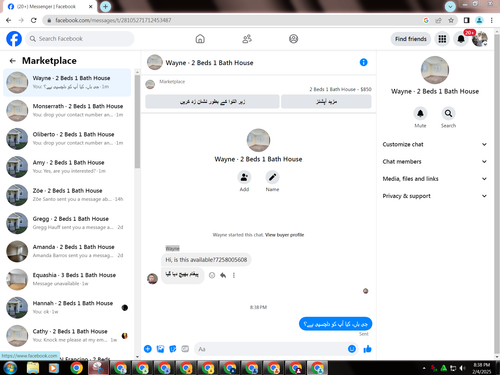Screen dimensions: 500x375
Task: Open the Facebook home icon
Action: pos(200,39)
